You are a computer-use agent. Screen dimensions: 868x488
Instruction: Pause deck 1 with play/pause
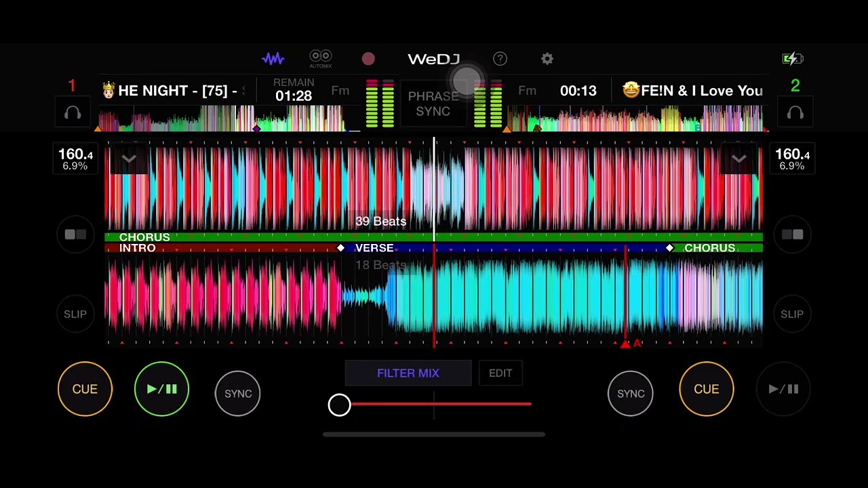click(161, 389)
